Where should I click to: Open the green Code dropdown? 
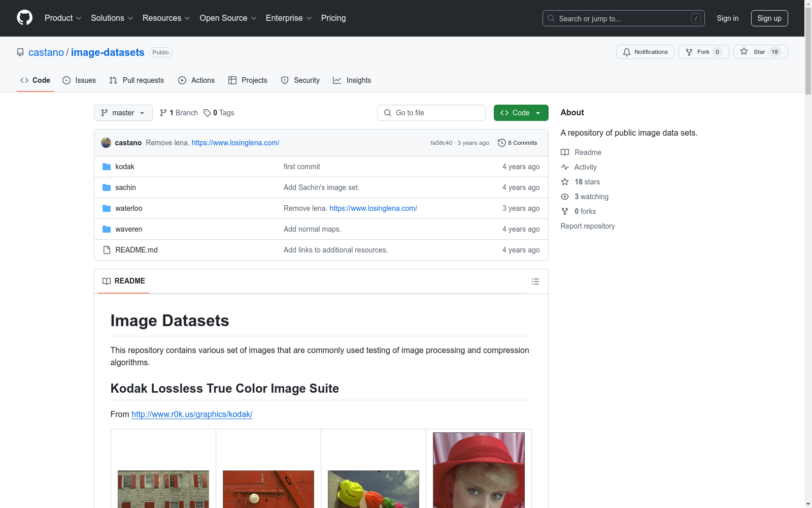521,113
